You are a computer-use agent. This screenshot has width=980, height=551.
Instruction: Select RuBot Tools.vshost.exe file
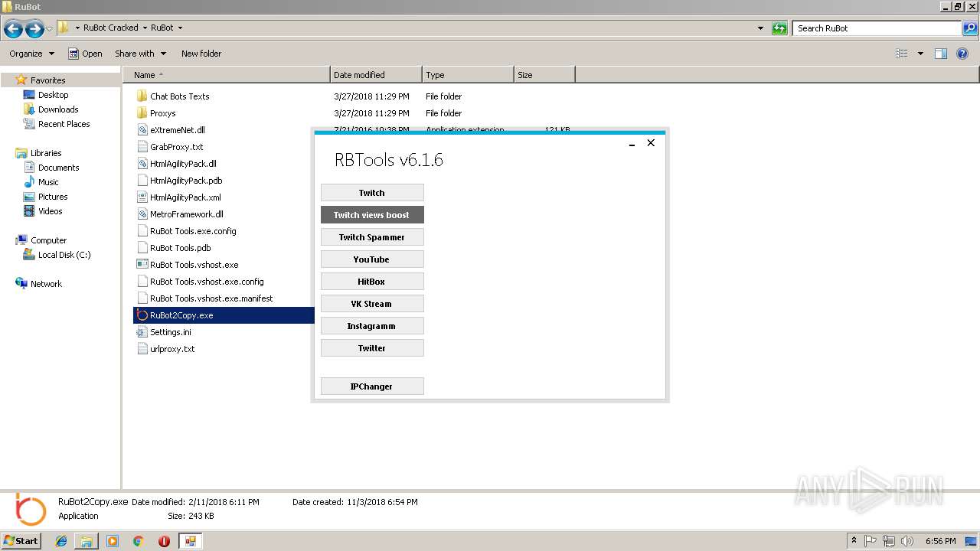coord(194,265)
